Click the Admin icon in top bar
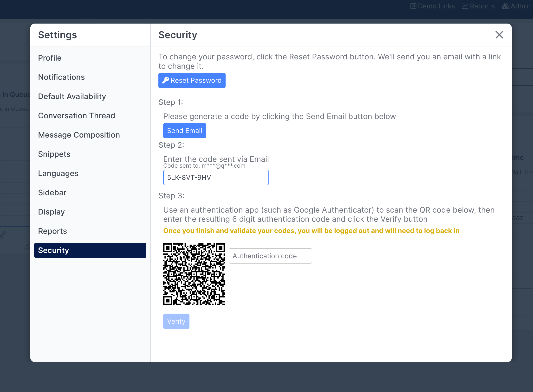Screen dimensions: 533x392 [x=505, y=6]
